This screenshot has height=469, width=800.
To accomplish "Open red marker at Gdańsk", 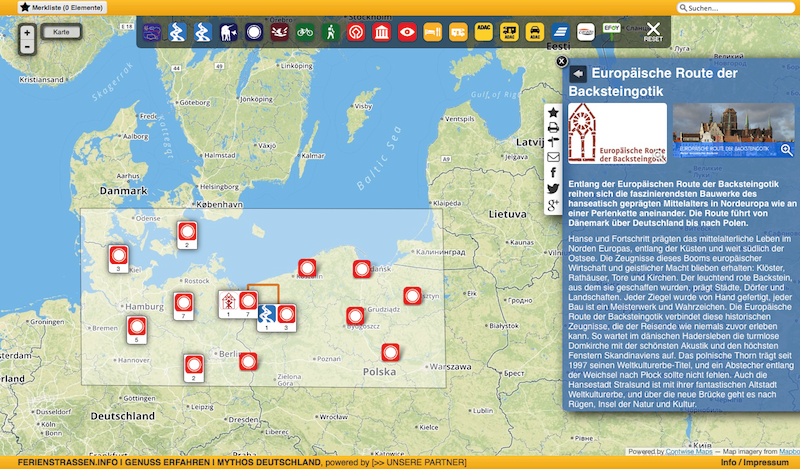I will 362,269.
